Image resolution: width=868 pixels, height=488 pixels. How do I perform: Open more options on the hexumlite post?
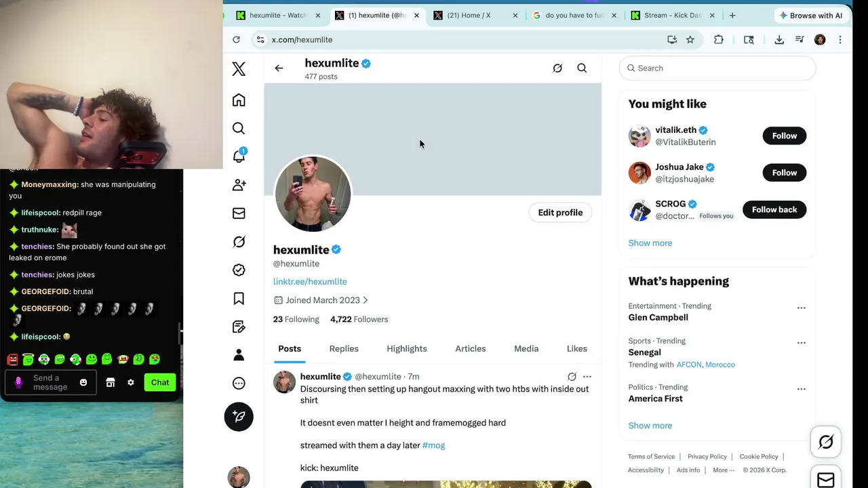point(587,377)
